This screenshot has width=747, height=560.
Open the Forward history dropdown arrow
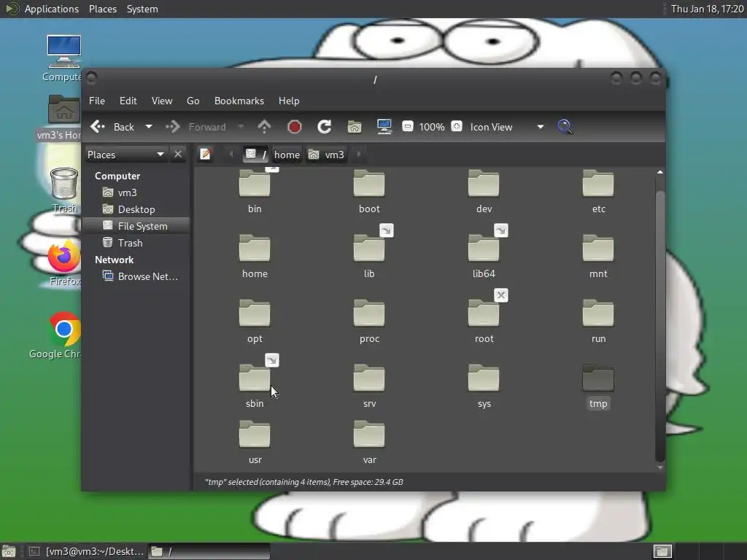[241, 127]
